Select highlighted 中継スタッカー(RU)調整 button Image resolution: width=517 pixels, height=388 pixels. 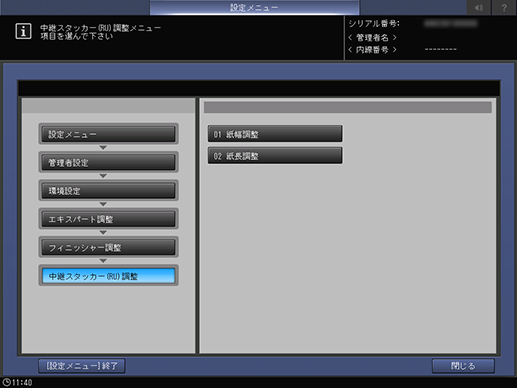(108, 276)
